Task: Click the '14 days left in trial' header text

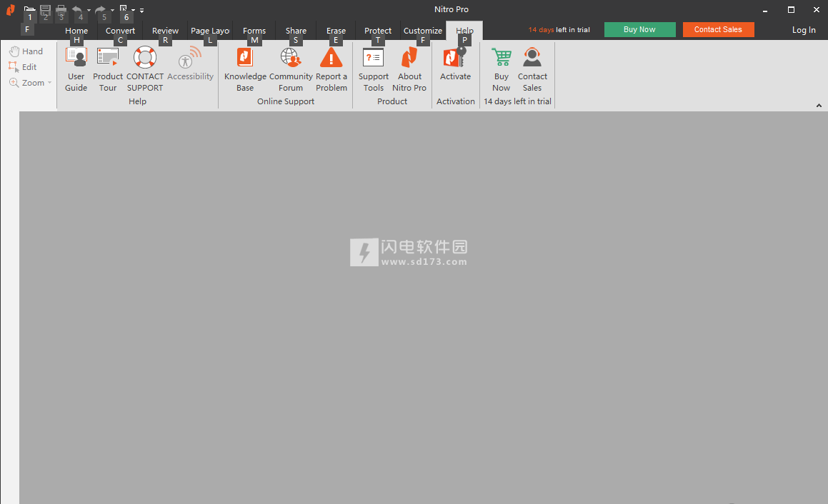Action: coord(559,29)
